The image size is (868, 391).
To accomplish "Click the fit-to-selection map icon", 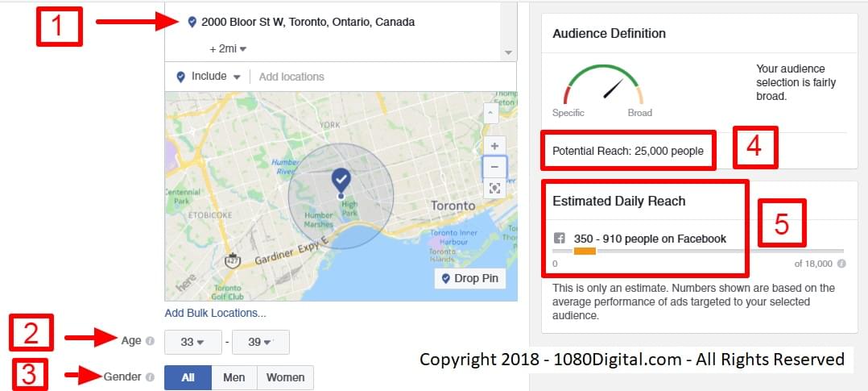I will [x=494, y=188].
